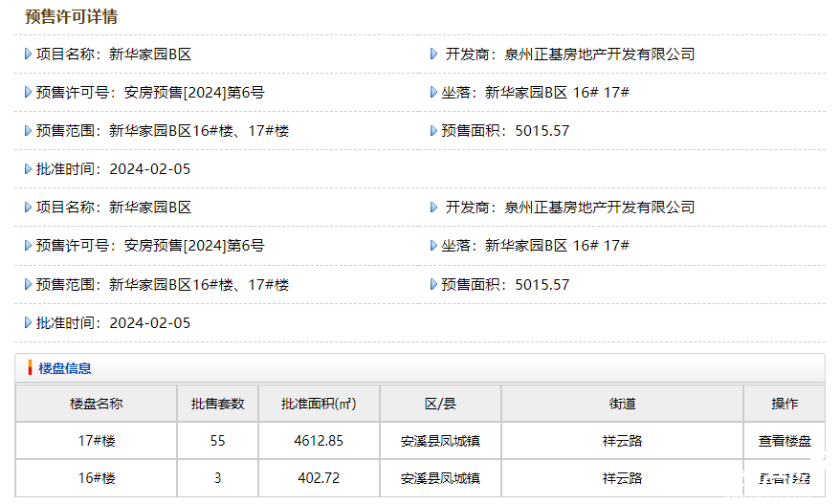
Task: Click the 楼盘名称 column header
Action: [x=97, y=404]
